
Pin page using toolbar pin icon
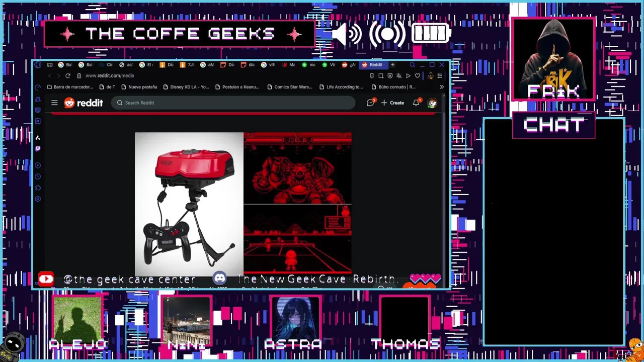tap(372, 76)
